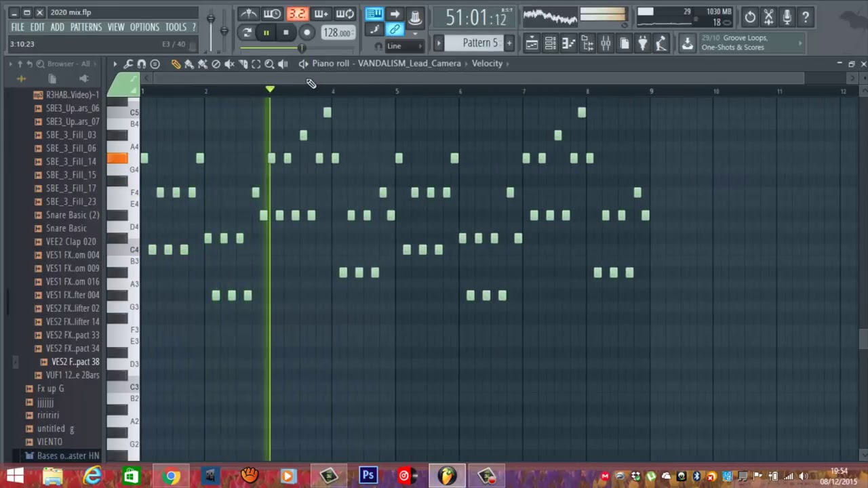868x488 pixels.
Task: Open piano roll Tools wrench menu
Action: pos(128,64)
